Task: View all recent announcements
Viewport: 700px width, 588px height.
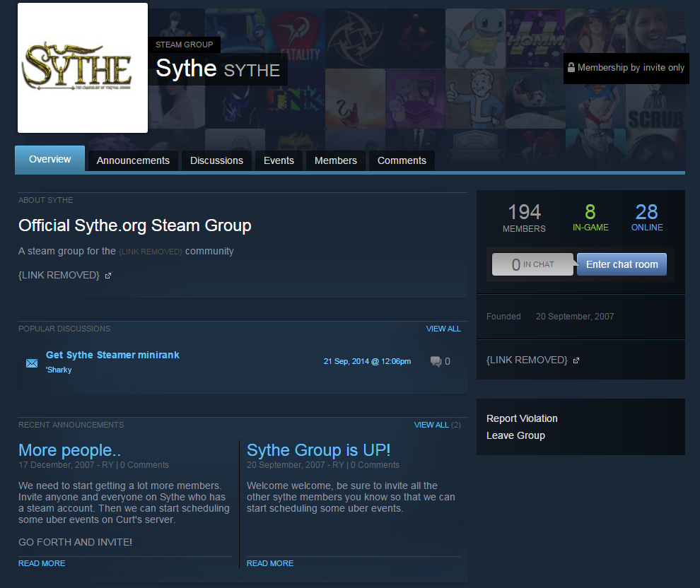Action: point(431,425)
